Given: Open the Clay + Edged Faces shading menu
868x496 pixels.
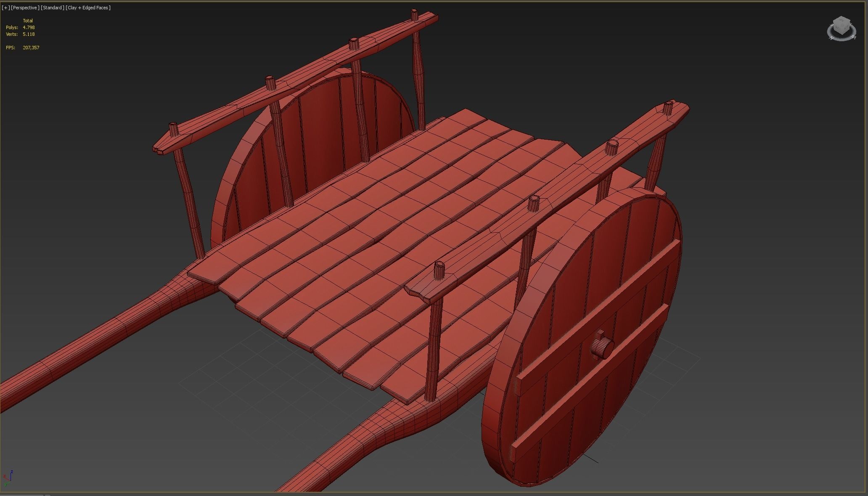Looking at the screenshot, I should (88, 8).
